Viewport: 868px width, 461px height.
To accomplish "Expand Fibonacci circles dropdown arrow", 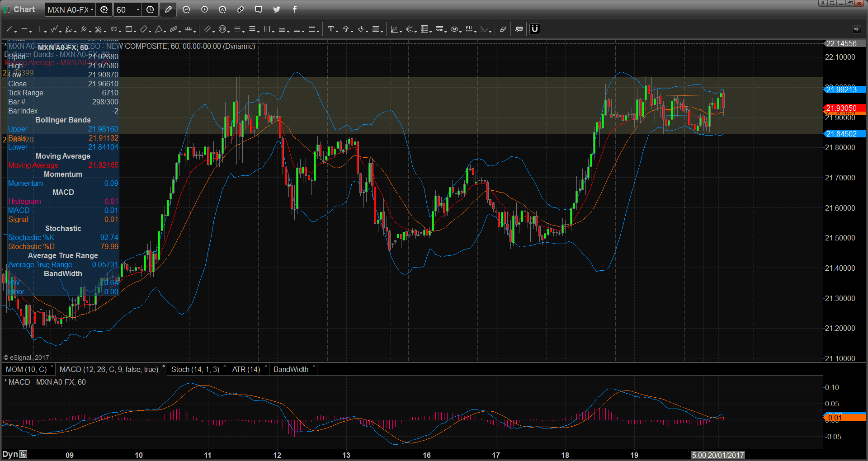I will point(228,31).
